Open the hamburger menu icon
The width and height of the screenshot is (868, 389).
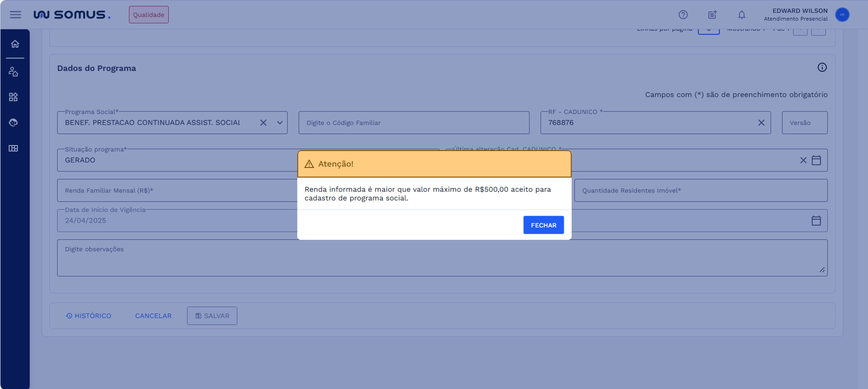[15, 14]
